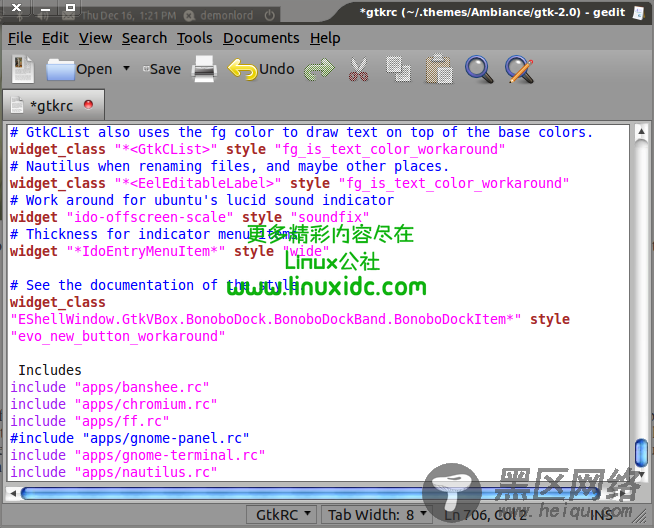Open the File menu
The image size is (654, 528).
pos(20,38)
